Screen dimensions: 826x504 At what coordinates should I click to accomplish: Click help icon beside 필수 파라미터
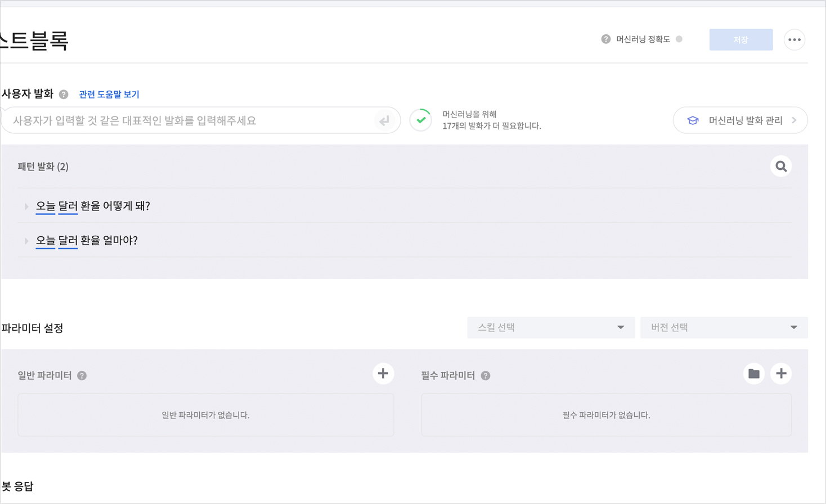[x=486, y=376]
